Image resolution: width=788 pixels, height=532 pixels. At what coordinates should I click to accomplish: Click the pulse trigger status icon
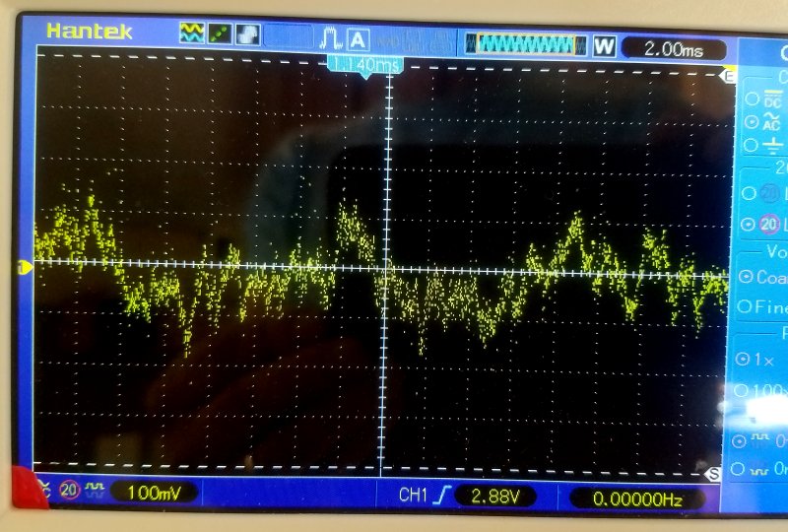[x=329, y=39]
